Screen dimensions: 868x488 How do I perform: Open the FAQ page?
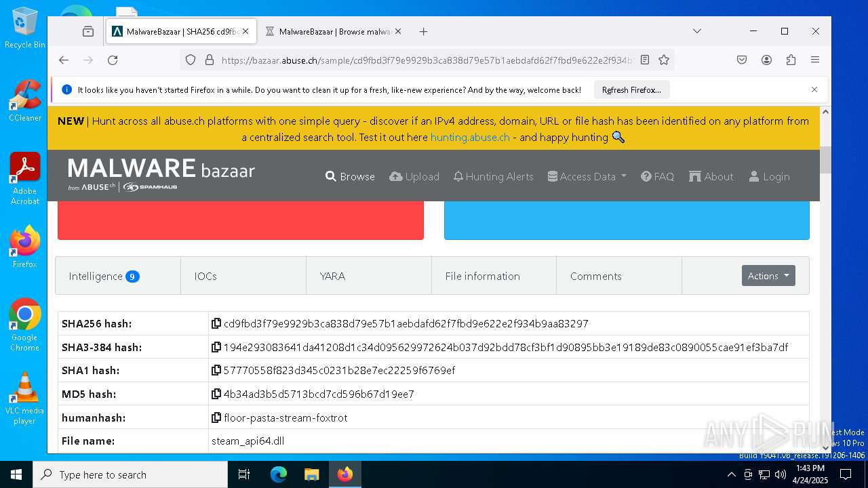(x=657, y=176)
